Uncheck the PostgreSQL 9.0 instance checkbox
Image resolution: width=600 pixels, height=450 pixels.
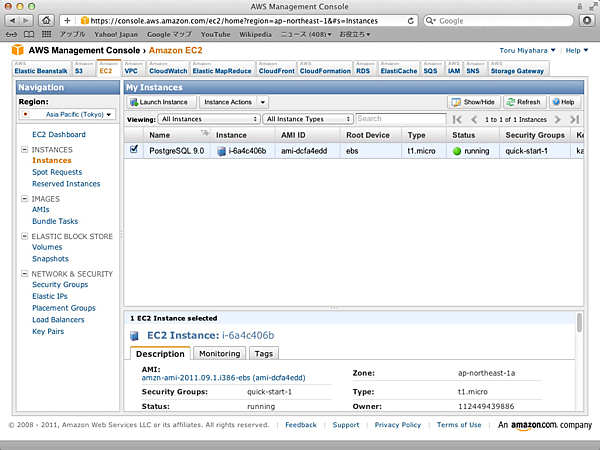pyautogui.click(x=135, y=150)
